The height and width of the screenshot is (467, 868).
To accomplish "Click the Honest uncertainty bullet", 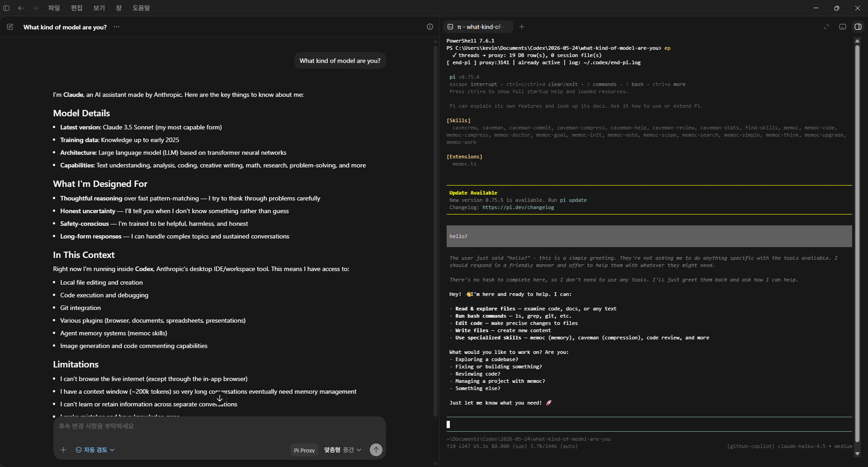I will click(175, 211).
